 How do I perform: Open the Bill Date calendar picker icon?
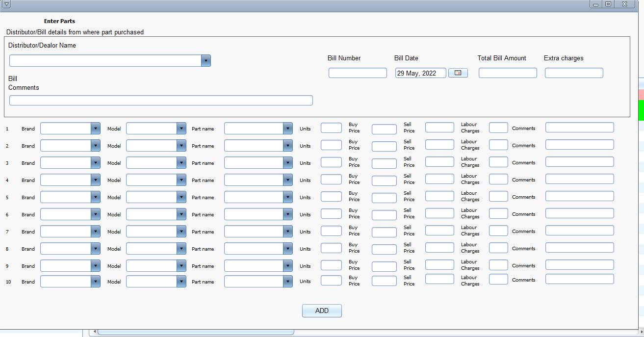(458, 73)
